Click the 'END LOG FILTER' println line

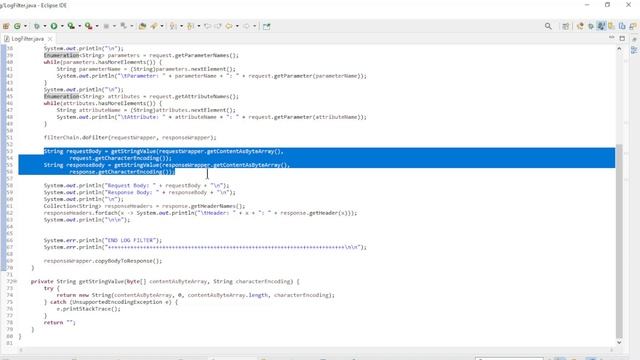pos(103,240)
